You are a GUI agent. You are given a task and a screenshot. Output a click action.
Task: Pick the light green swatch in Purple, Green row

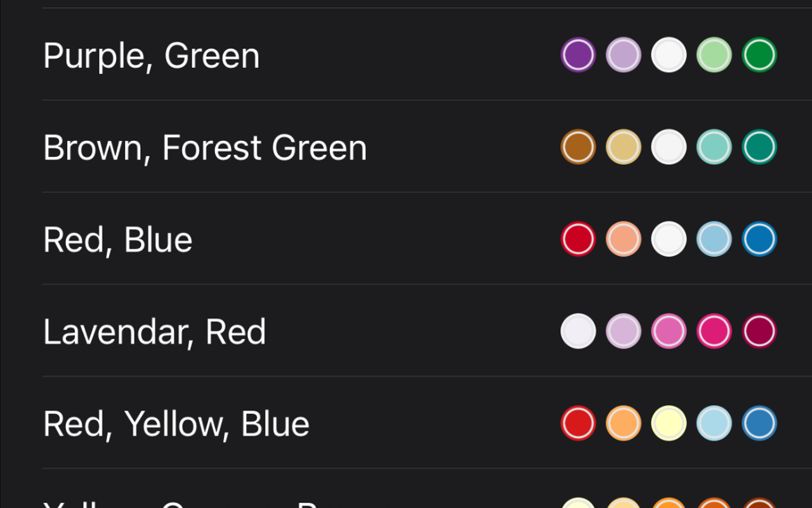coord(714,55)
